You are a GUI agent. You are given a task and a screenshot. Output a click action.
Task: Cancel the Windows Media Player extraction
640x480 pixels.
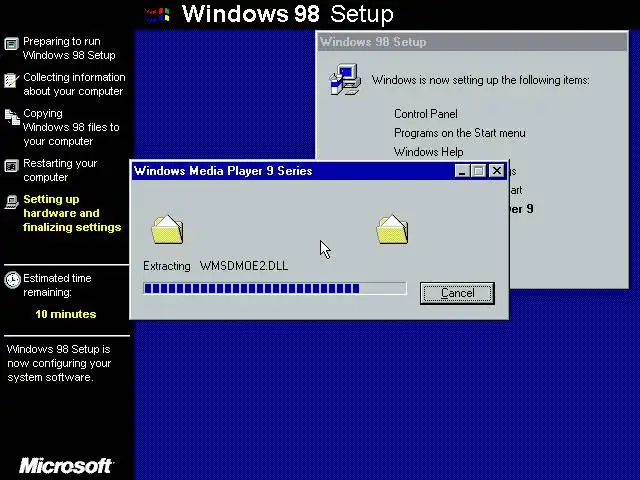click(x=457, y=293)
